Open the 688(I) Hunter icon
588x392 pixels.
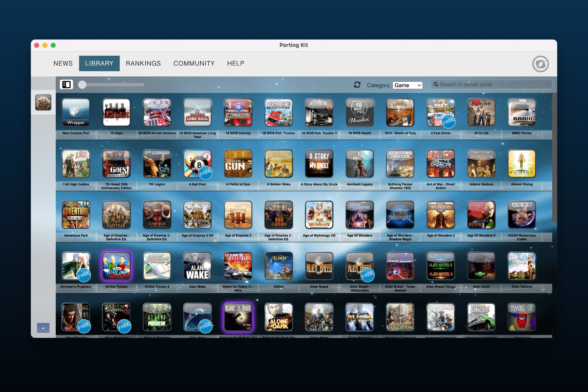point(522,112)
